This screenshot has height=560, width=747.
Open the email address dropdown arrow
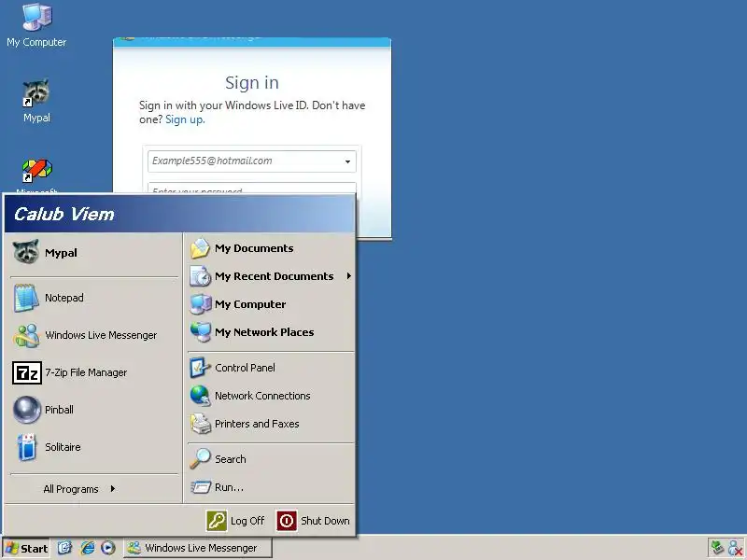coord(347,161)
